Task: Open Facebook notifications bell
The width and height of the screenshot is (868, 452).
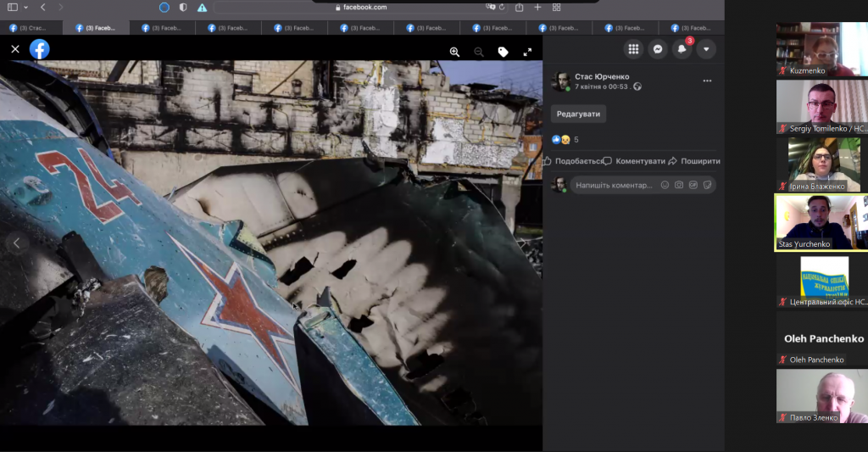Action: click(682, 49)
